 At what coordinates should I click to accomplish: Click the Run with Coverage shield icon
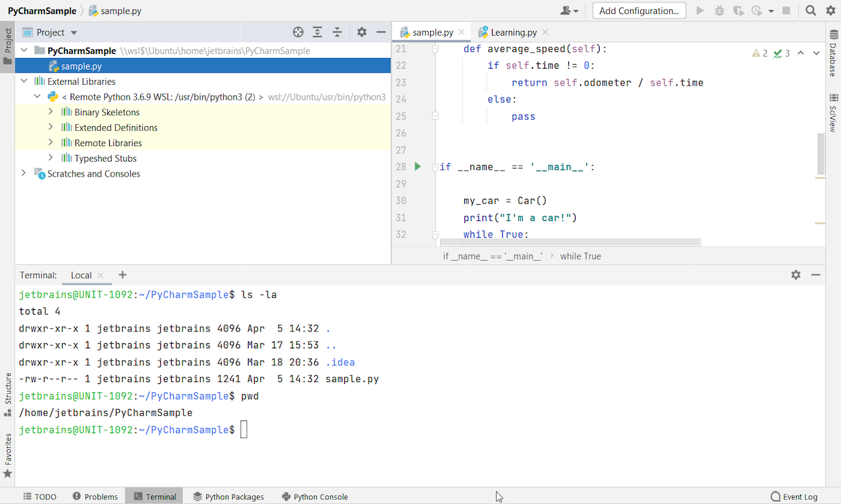tap(739, 10)
